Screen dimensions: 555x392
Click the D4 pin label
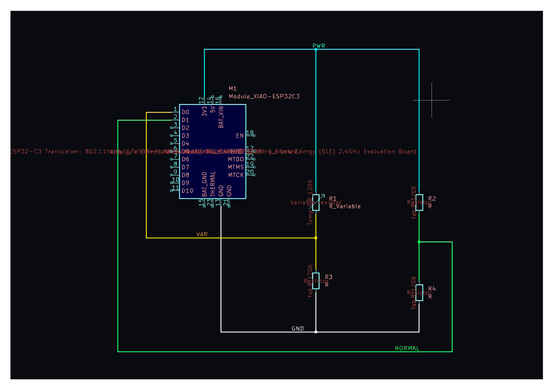tap(185, 144)
